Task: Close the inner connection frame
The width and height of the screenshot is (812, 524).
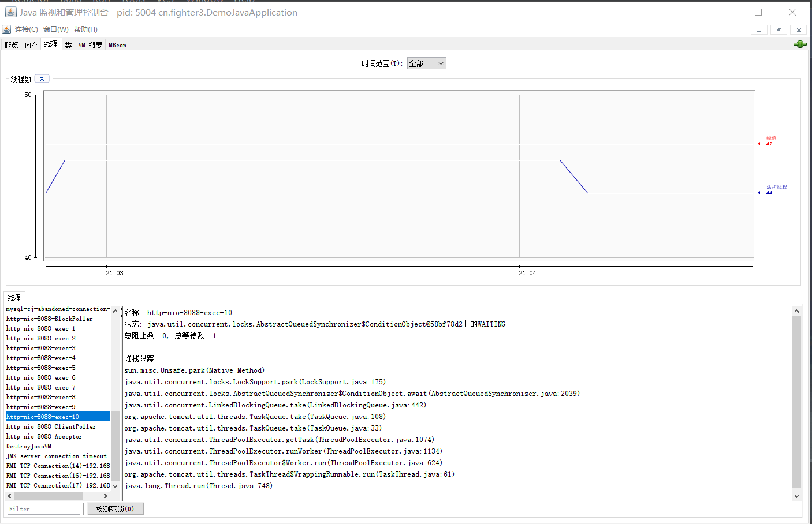Action: click(799, 30)
